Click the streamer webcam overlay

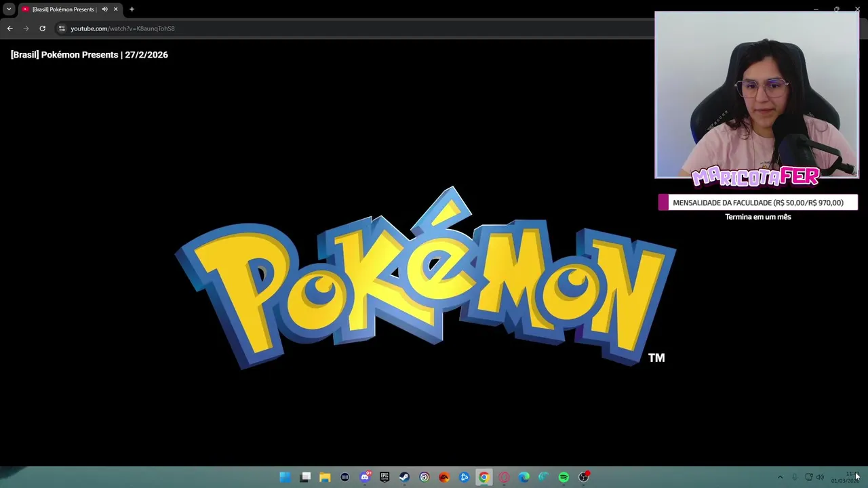(x=757, y=95)
